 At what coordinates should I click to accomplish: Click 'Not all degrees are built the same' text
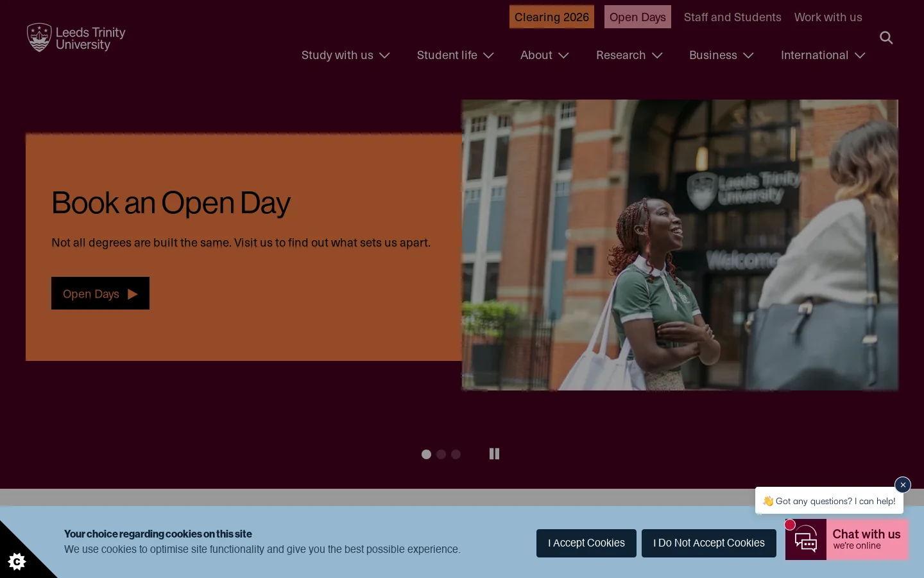(141, 243)
